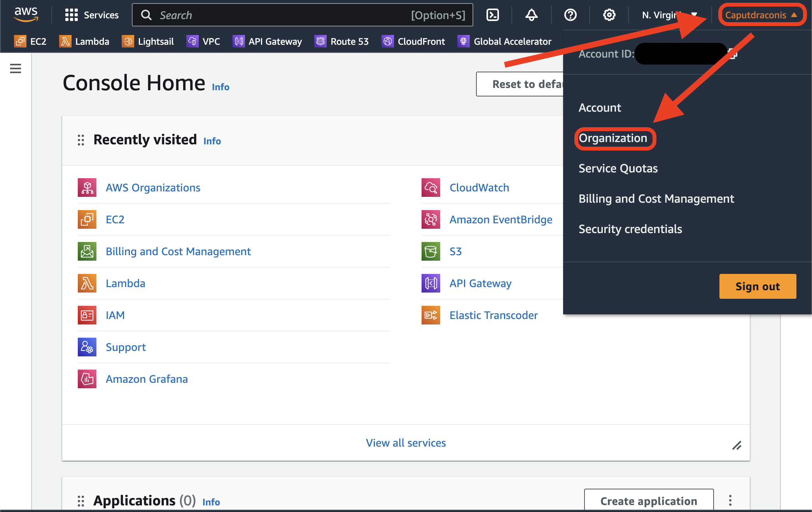Click the AWS logo
The width and height of the screenshot is (812, 512).
click(26, 14)
